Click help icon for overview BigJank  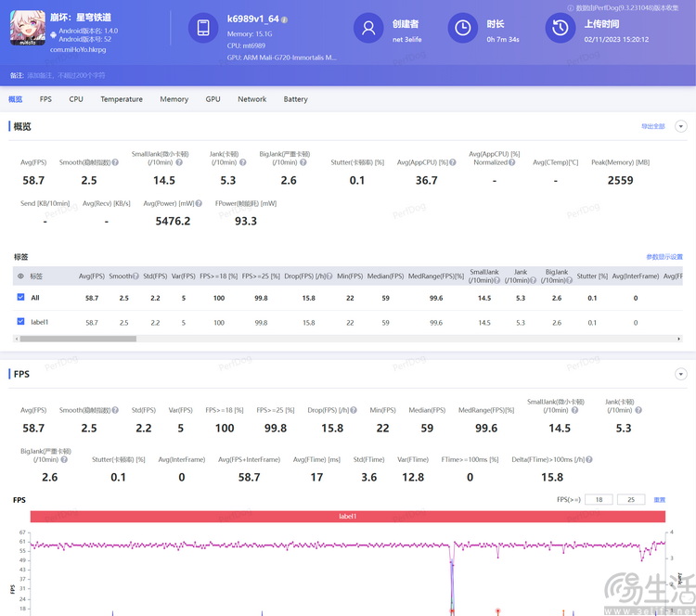[x=303, y=162]
